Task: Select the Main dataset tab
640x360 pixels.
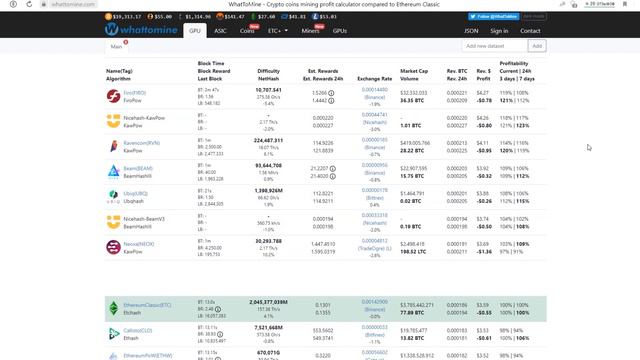Action: coord(116,47)
